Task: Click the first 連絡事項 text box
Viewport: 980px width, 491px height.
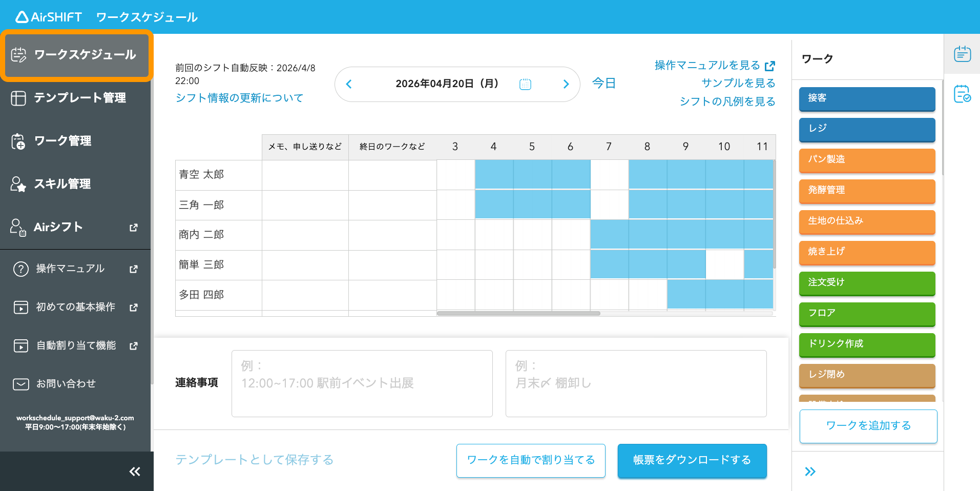Action: pos(362,383)
